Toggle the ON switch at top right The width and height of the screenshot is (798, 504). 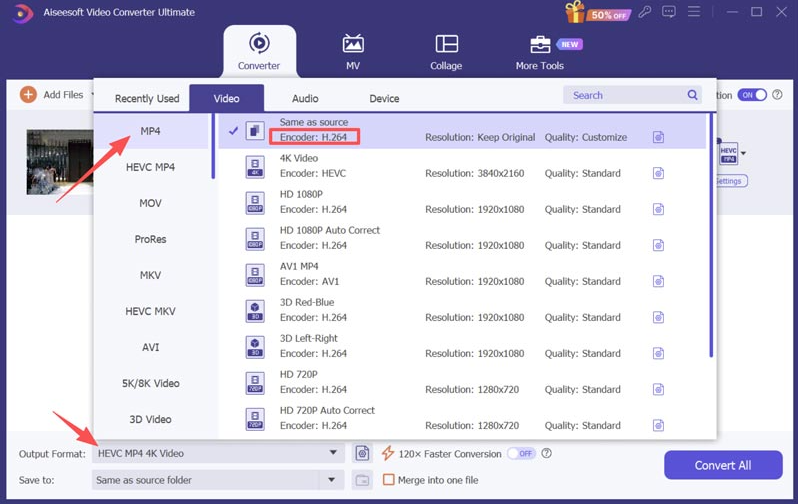pyautogui.click(x=752, y=95)
